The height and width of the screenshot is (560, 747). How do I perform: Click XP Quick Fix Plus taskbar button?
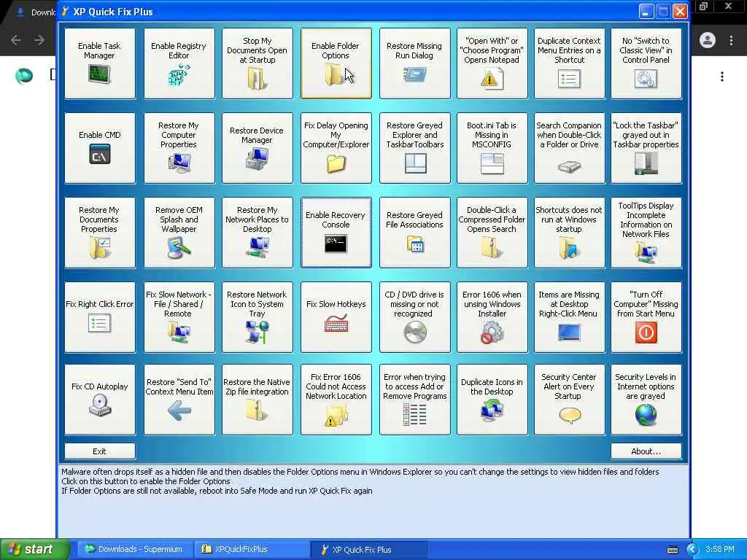click(368, 549)
